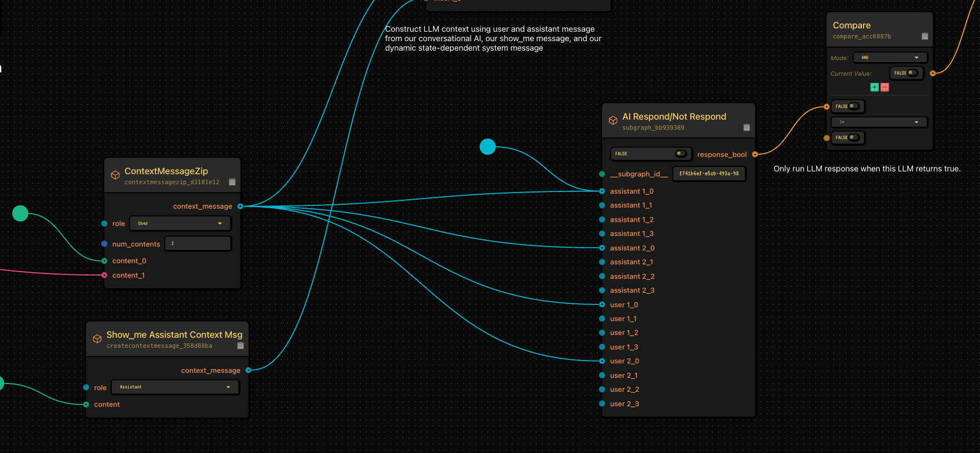Toggle the bottom FALSE switch in Compare node

[x=853, y=137]
